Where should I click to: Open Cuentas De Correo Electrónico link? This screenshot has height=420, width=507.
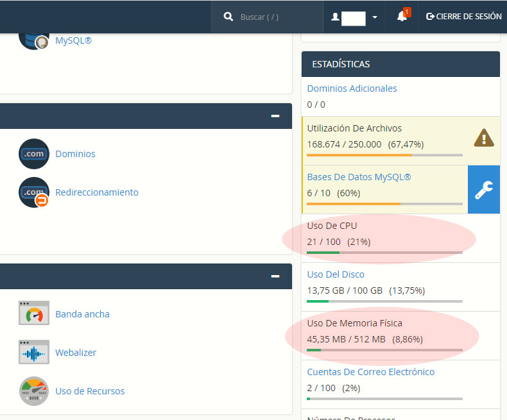(370, 372)
